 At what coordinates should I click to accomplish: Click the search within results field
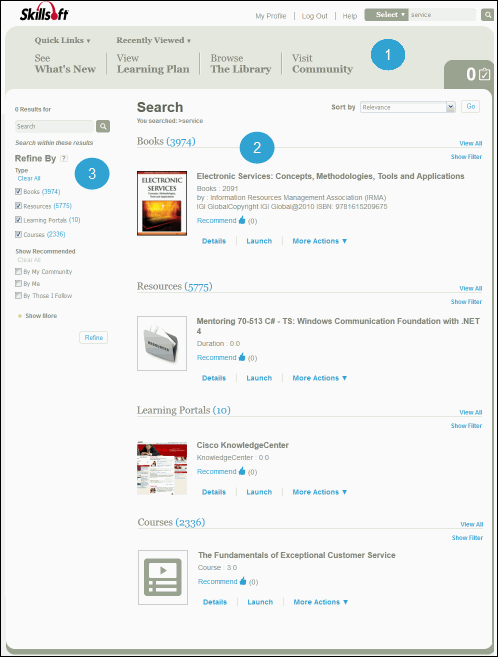(x=54, y=126)
